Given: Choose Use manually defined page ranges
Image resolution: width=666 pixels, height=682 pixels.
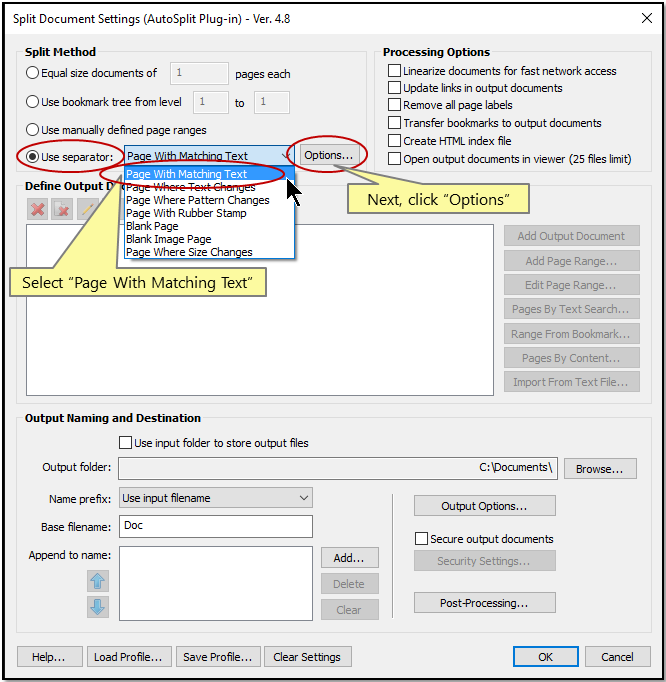Looking at the screenshot, I should pos(33,130).
